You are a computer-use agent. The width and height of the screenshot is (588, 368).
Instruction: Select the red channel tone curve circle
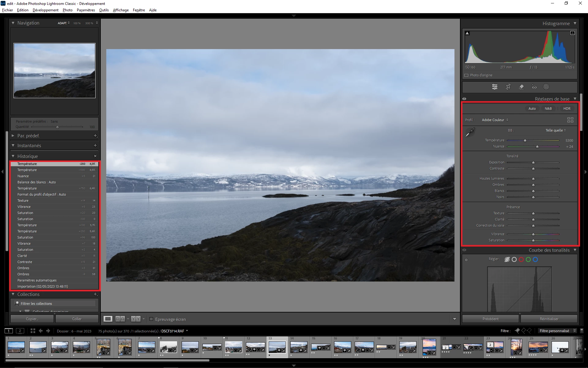[x=521, y=259]
